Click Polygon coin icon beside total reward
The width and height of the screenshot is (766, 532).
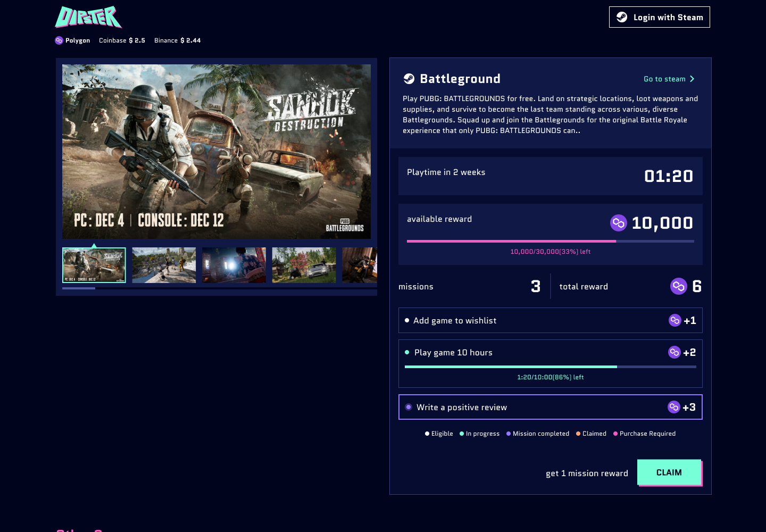click(678, 286)
